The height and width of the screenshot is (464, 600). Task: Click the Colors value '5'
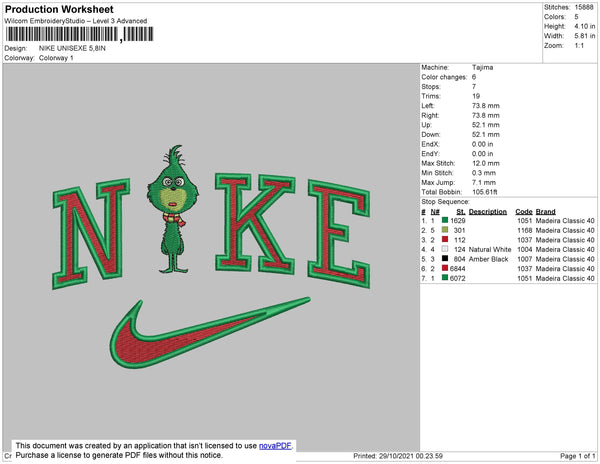tap(576, 17)
